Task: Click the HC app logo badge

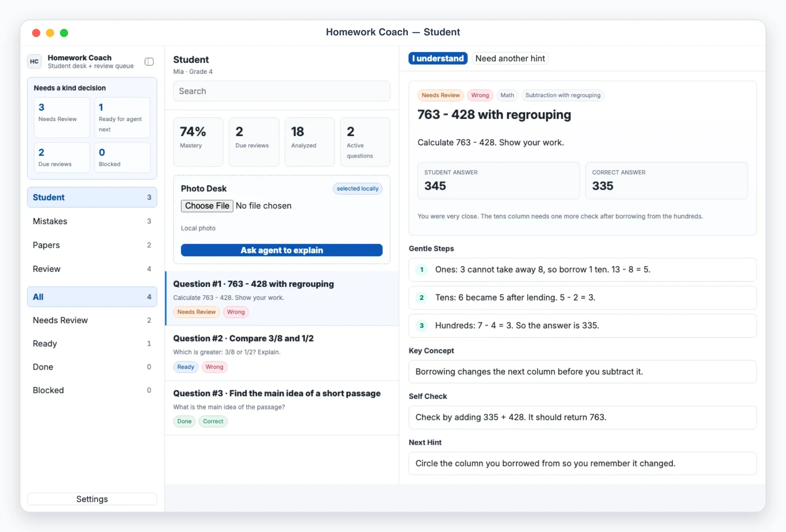Action: point(34,61)
